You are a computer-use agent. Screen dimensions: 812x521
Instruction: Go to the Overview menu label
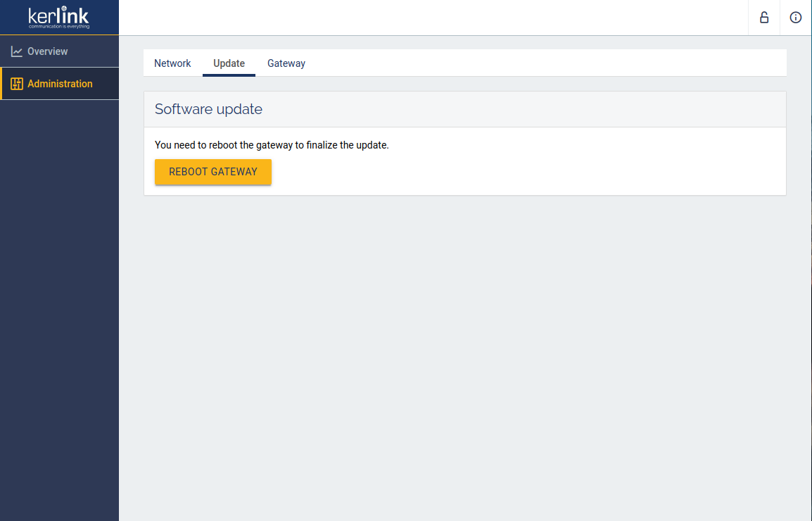pyautogui.click(x=48, y=51)
